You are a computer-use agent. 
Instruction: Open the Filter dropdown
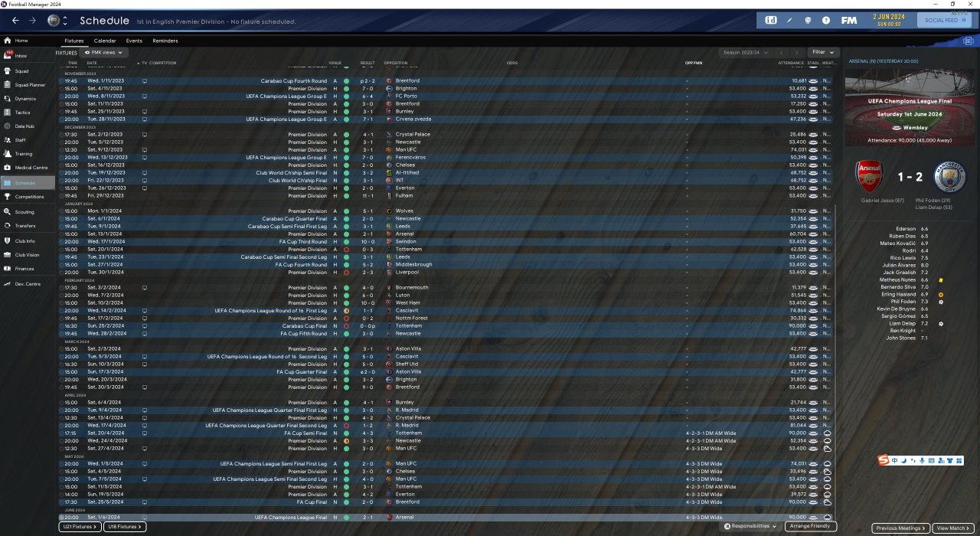(823, 53)
